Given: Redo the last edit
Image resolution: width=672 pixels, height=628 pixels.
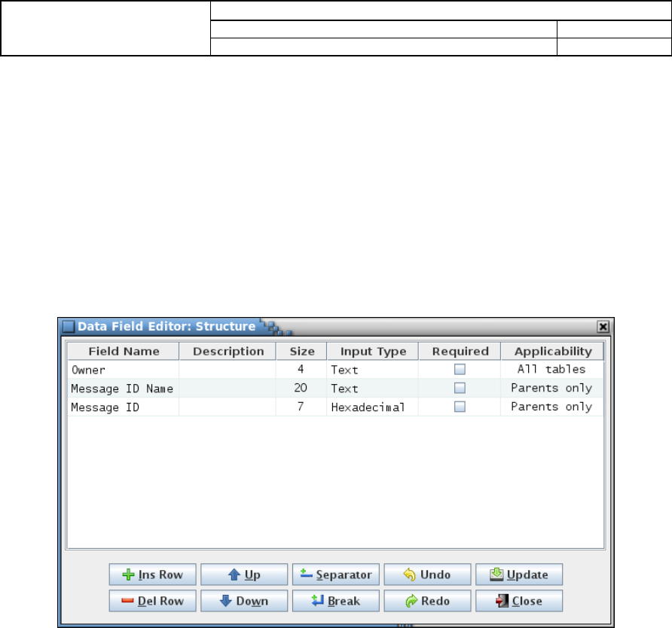Looking at the screenshot, I should (427, 601).
